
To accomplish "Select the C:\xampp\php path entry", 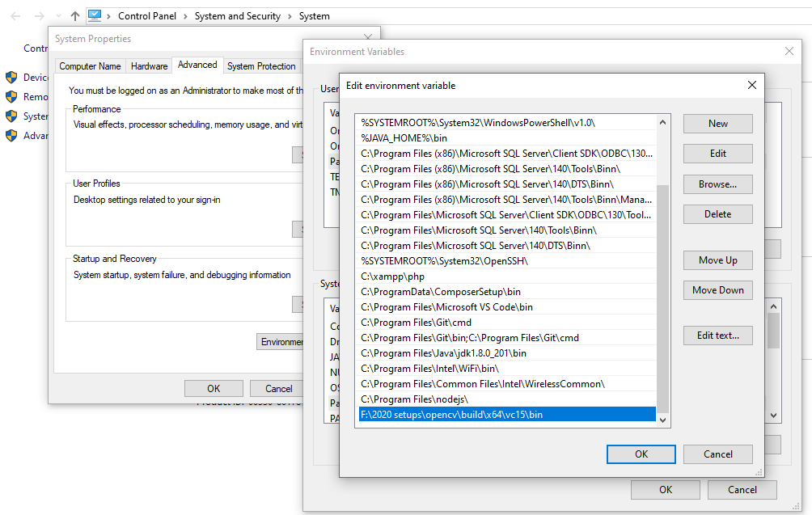I will tap(485, 278).
